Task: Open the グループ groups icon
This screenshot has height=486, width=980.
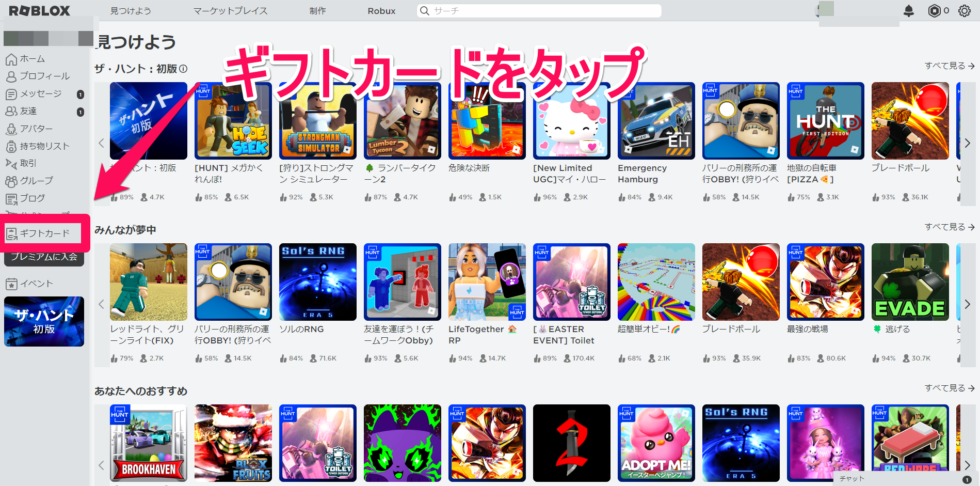Action: coord(11,181)
